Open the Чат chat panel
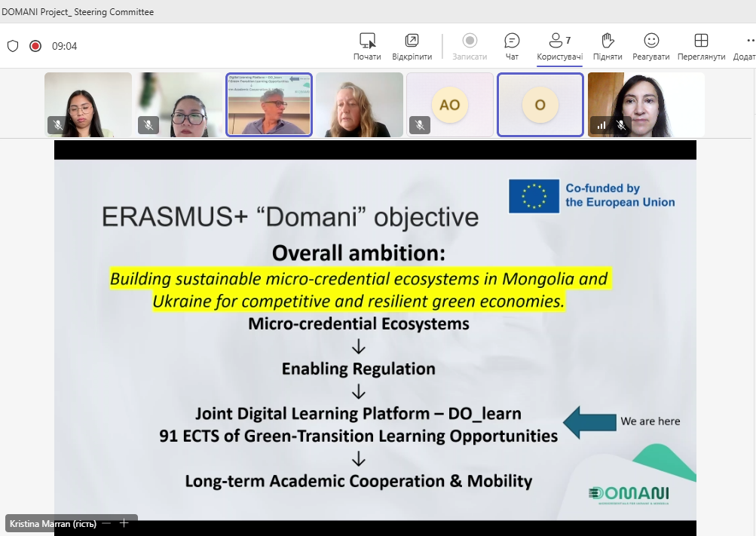Image resolution: width=756 pixels, height=536 pixels. [x=512, y=46]
